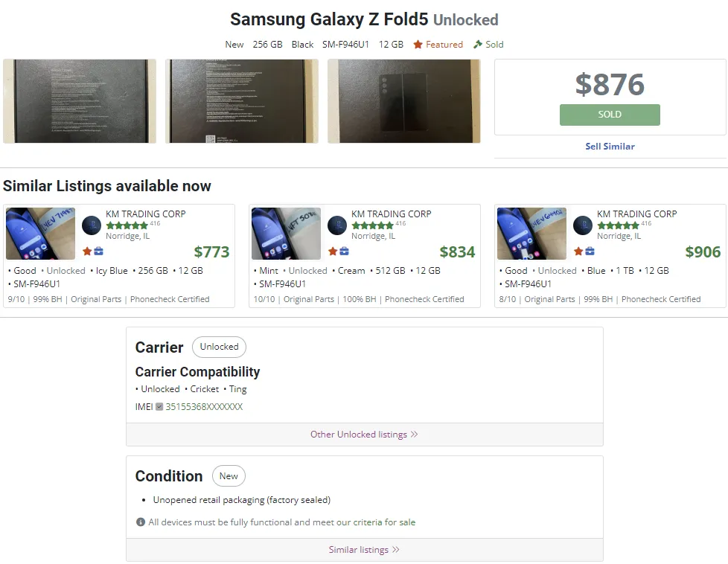This screenshot has height=564, width=728.
Task: Click the Similar Listings available now heading
Action: (x=106, y=186)
